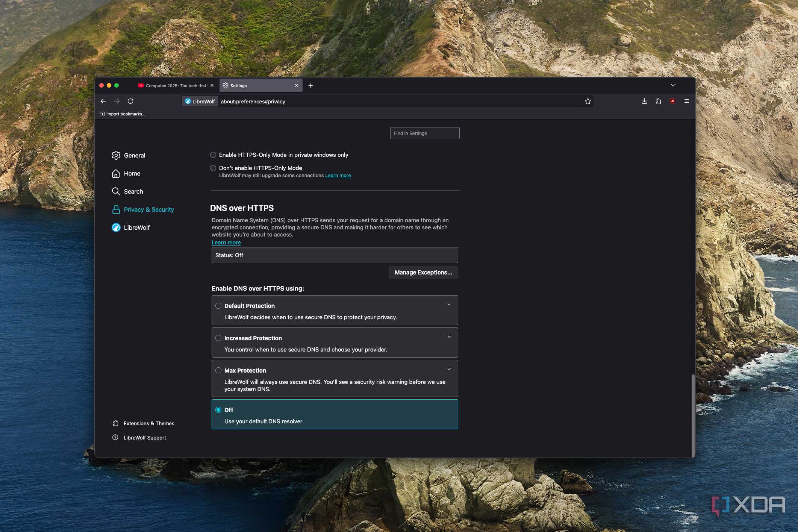
Task: Click 'Use your default DNS resolver' text
Action: (263, 421)
